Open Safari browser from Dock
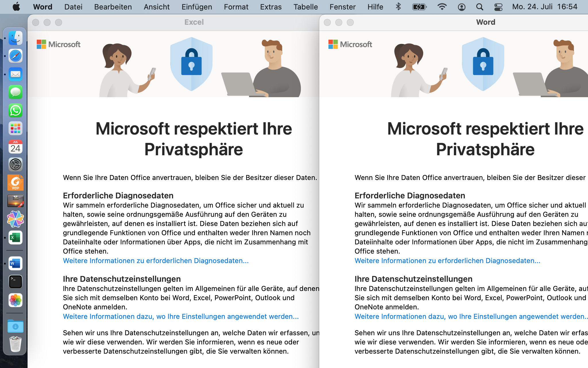 pos(16,56)
